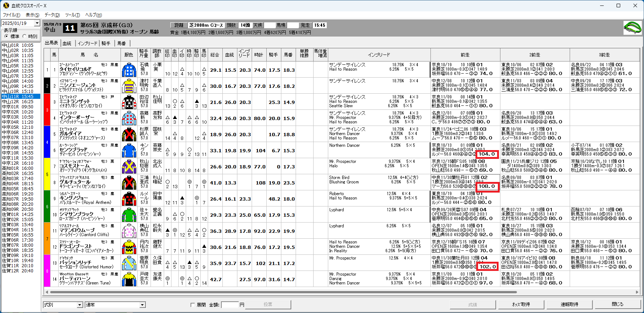Click the silk icon for パッシヨンリッチ
The image size is (644, 313).
coord(129,263)
